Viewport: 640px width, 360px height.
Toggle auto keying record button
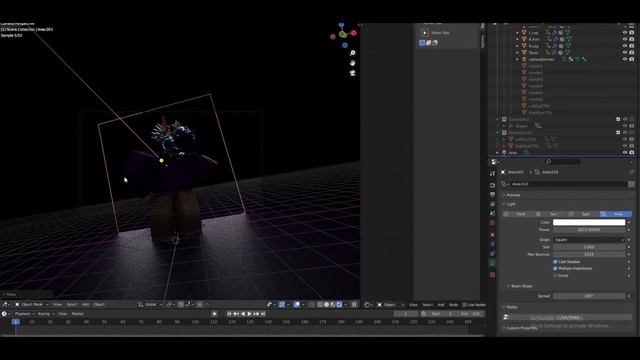click(x=214, y=314)
